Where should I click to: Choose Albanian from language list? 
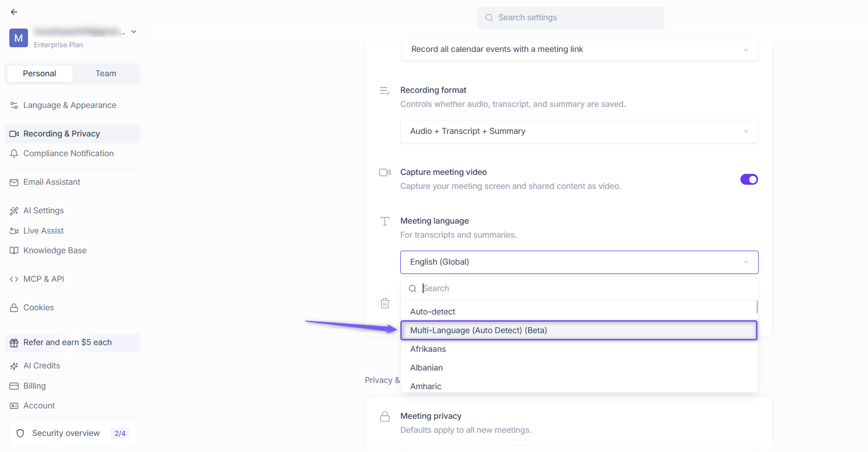coord(579,368)
